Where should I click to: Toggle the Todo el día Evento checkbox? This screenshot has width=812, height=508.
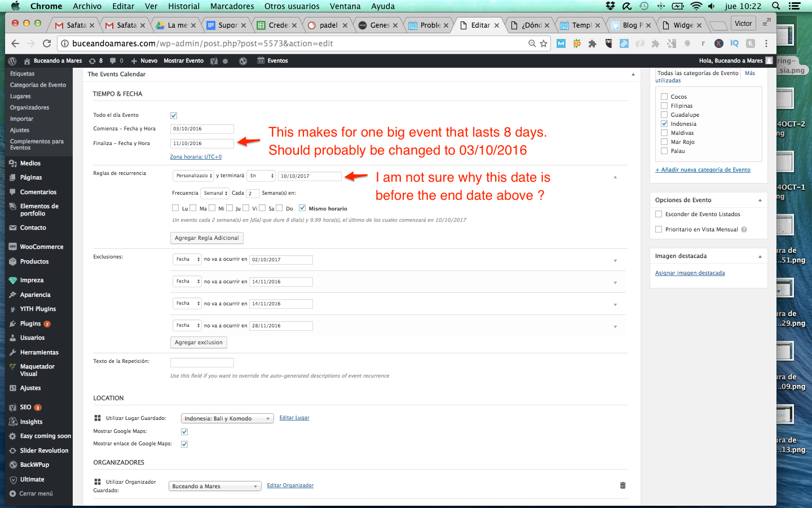[x=174, y=116]
